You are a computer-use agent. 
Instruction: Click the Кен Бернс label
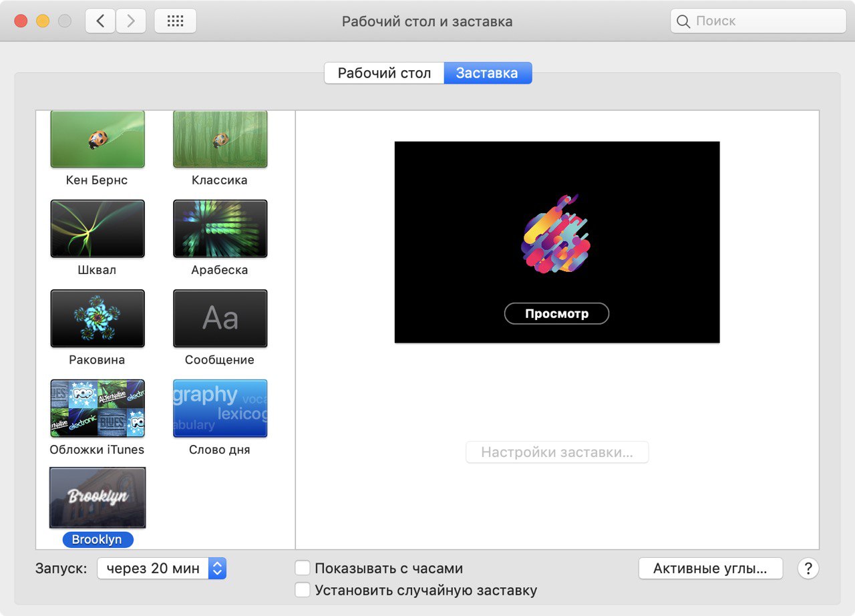pos(97,180)
